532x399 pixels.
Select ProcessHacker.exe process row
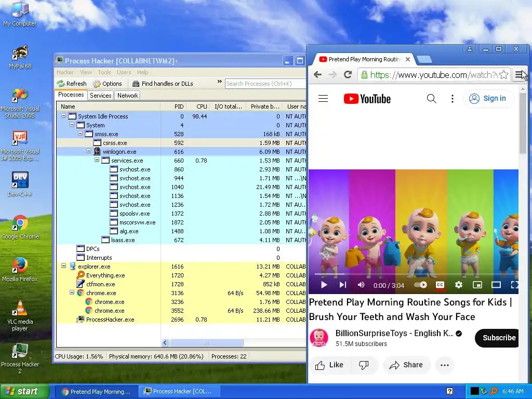coord(181,320)
